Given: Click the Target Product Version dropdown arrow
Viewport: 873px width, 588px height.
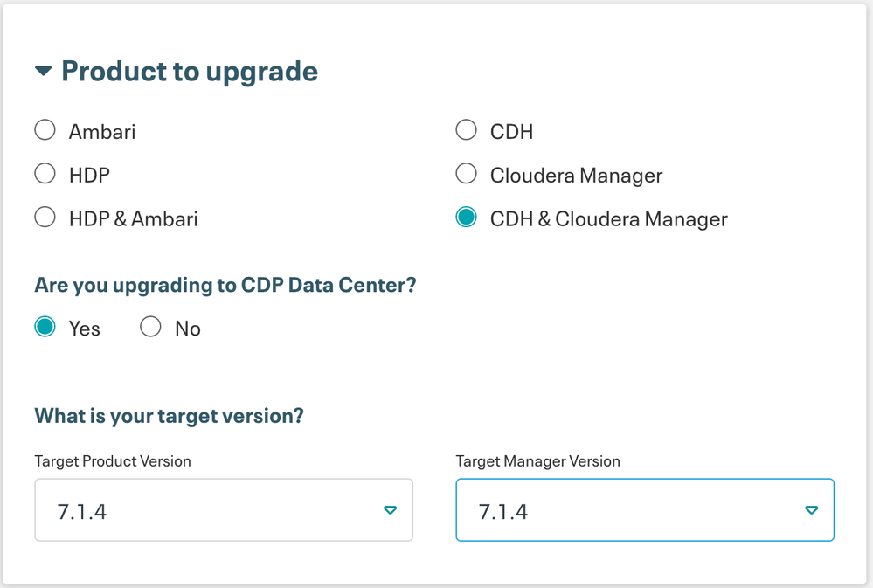Looking at the screenshot, I should click(391, 510).
